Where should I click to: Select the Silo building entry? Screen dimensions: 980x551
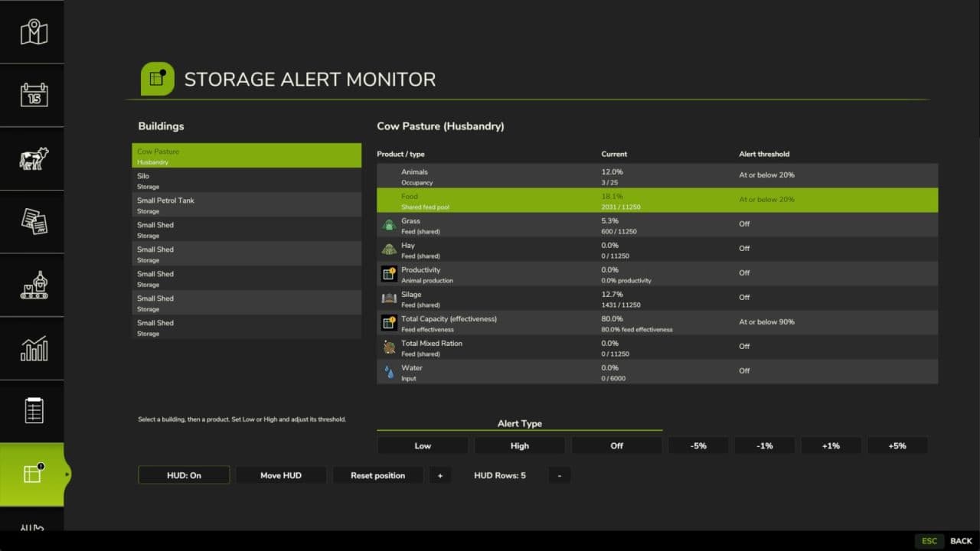[x=247, y=181]
